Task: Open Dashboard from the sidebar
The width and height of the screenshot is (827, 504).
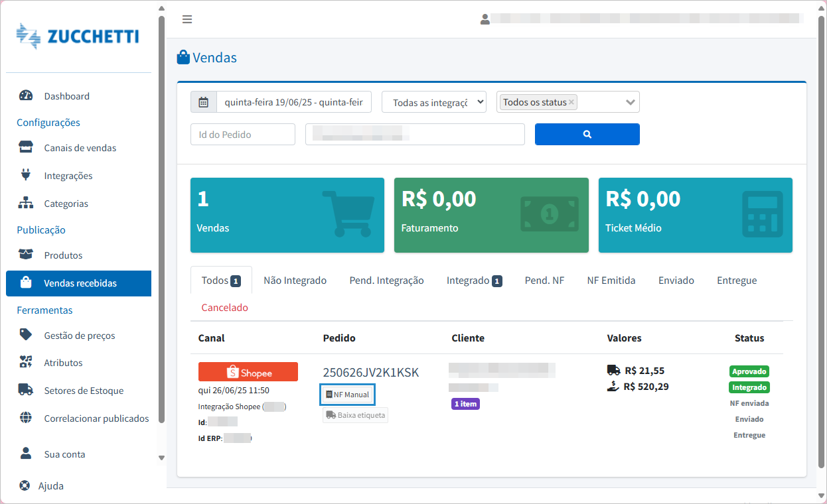Action: (66, 96)
